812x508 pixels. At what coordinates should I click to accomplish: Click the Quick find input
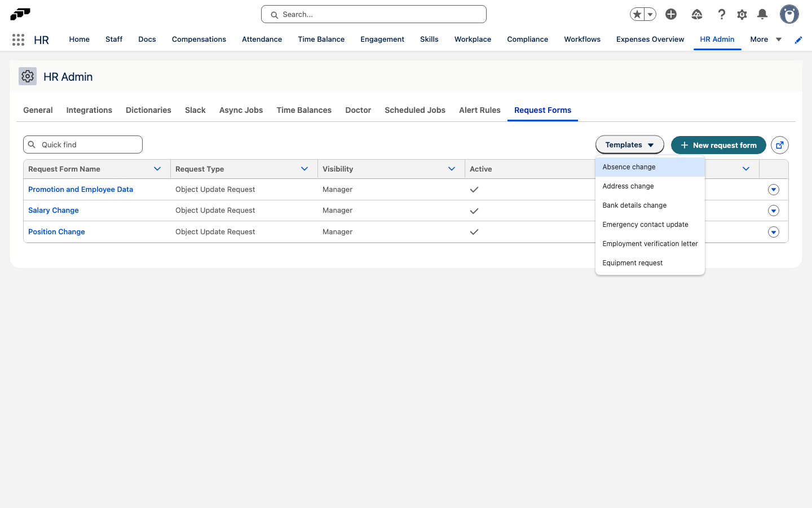(x=83, y=144)
